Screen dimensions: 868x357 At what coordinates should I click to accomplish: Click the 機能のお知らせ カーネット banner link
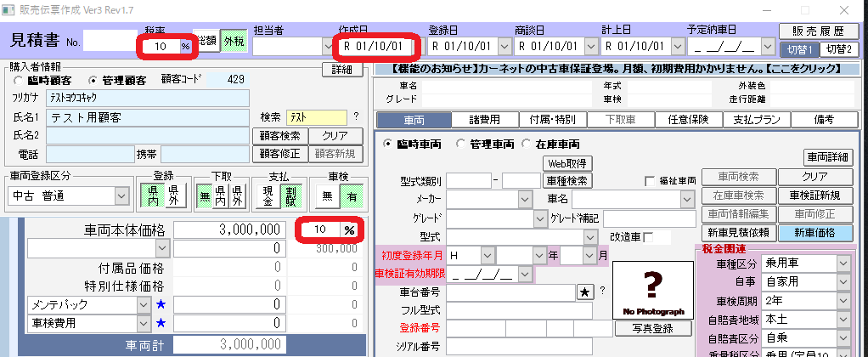click(x=616, y=70)
